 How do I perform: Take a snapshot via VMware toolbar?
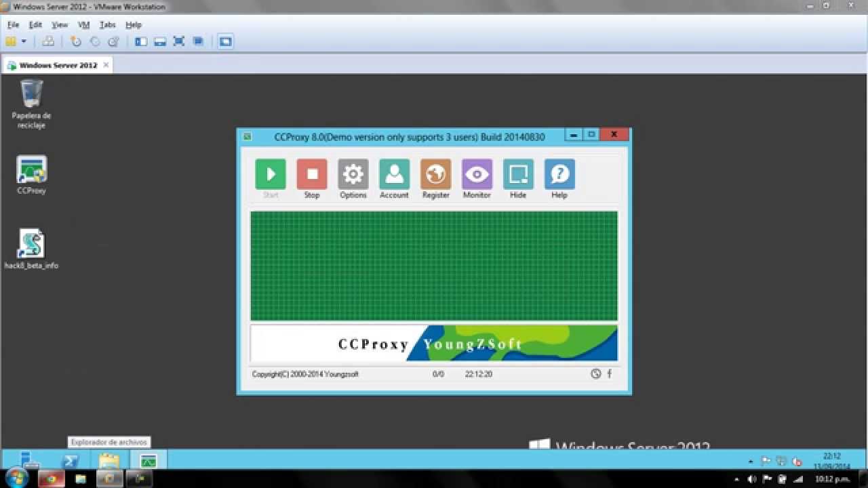[76, 41]
